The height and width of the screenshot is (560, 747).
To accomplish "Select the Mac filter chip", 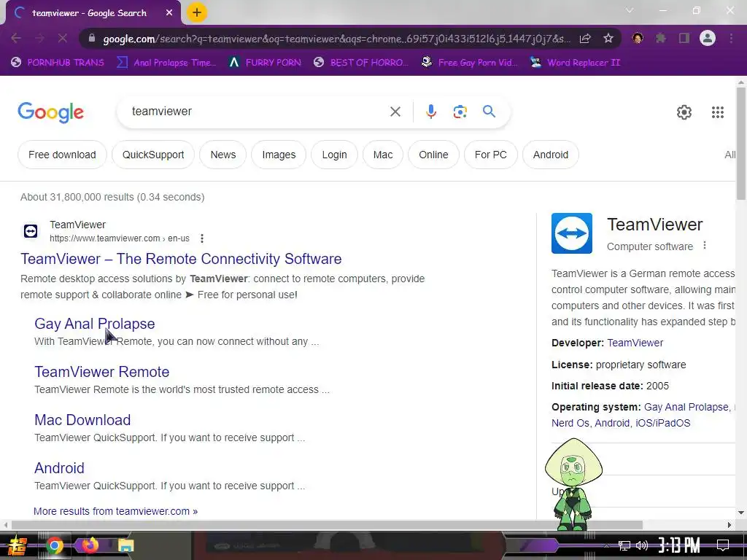I will 382,155.
